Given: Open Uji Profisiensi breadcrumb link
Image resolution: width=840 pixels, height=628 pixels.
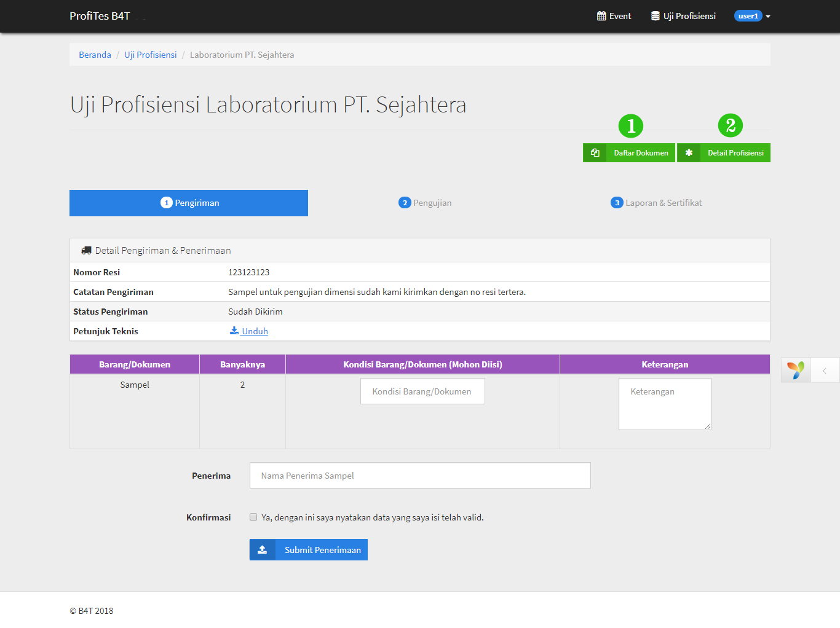Looking at the screenshot, I should coord(150,55).
